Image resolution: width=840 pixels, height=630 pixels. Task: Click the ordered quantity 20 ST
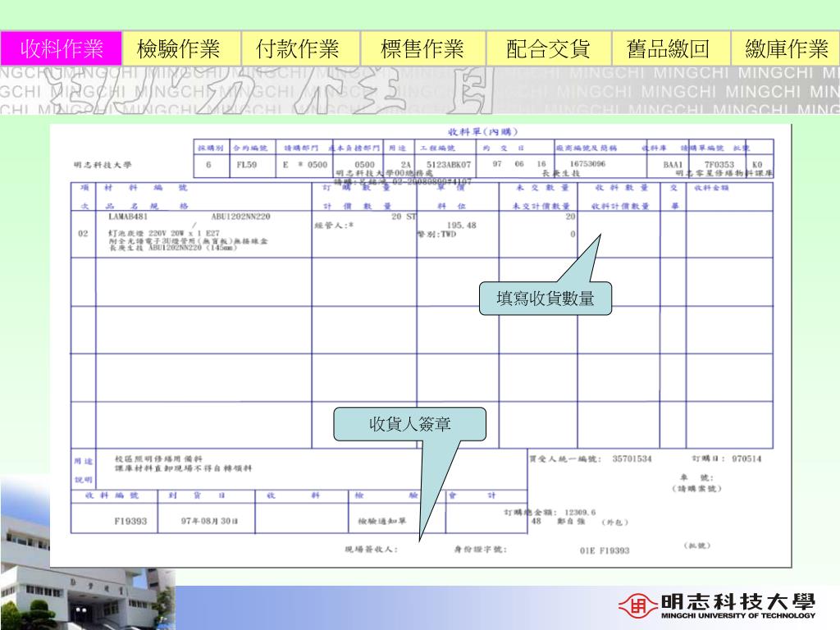(404, 217)
